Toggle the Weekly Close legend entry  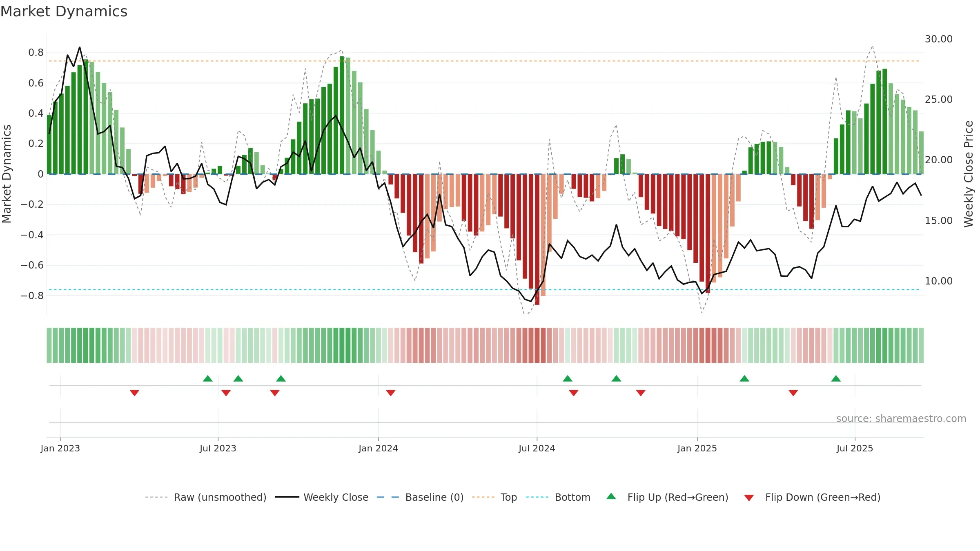coord(322,497)
